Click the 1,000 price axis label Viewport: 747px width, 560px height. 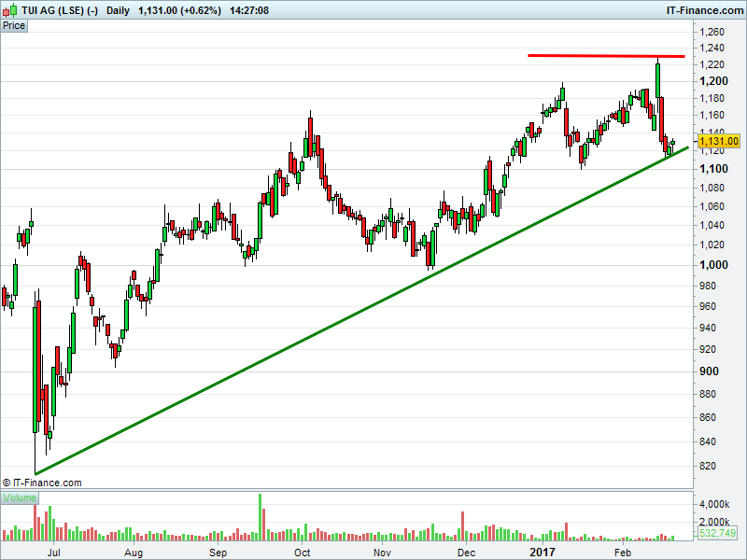713,265
